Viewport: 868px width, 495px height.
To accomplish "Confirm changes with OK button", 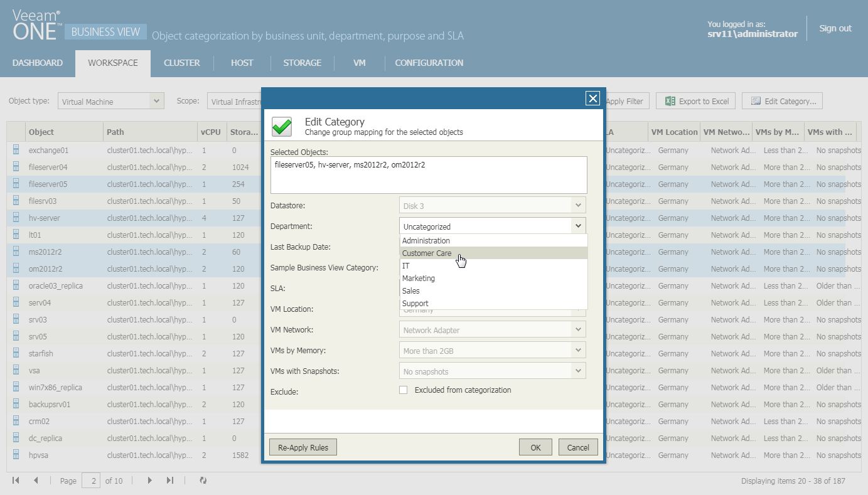I will 535,447.
